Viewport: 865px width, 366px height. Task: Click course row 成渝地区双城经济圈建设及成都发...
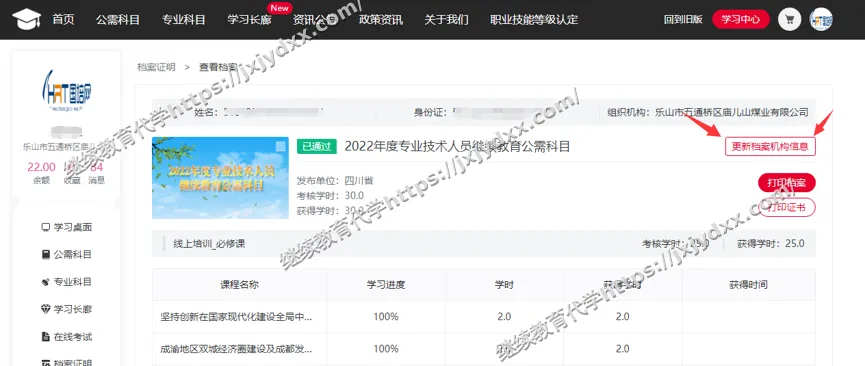click(237, 349)
